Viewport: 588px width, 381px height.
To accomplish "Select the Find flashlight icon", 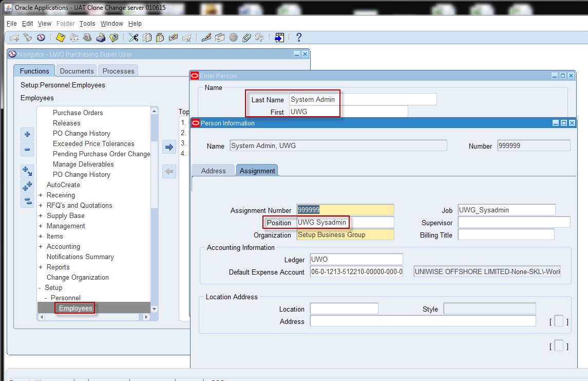I will [x=28, y=37].
